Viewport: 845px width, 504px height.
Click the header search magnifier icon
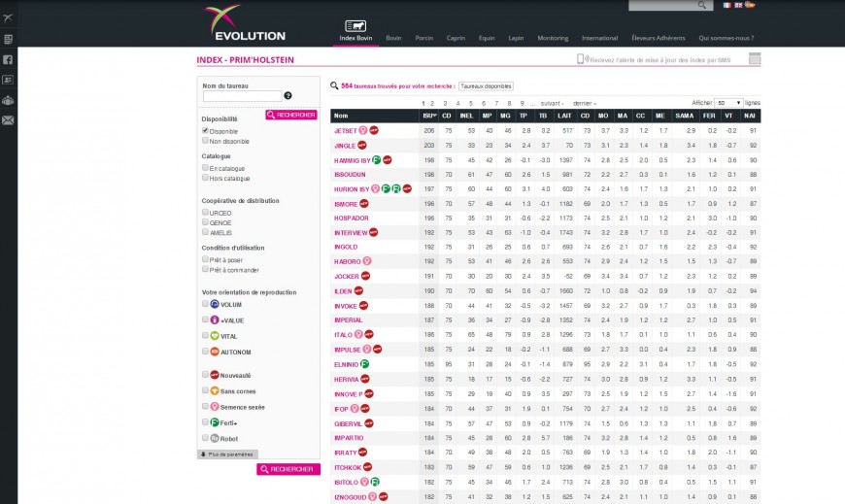[701, 5]
